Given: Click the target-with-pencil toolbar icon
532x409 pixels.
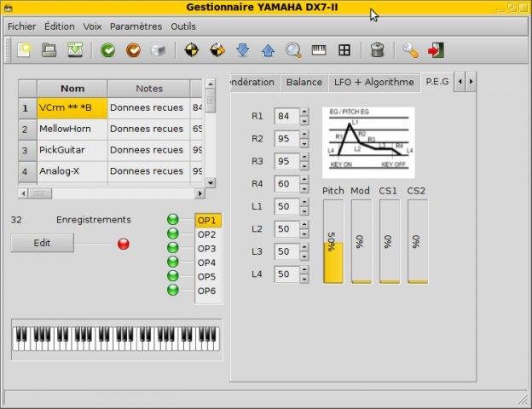Looking at the screenshot, I should pyautogui.click(x=217, y=50).
